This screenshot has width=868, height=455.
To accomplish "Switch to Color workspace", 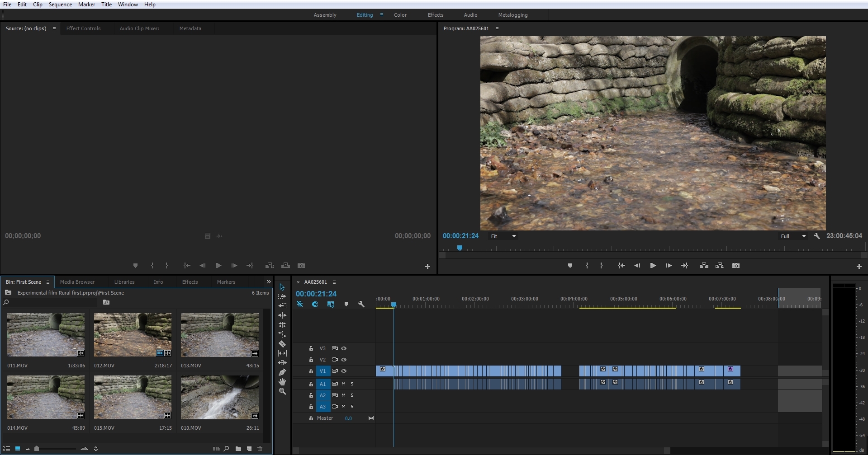I will 400,15.
